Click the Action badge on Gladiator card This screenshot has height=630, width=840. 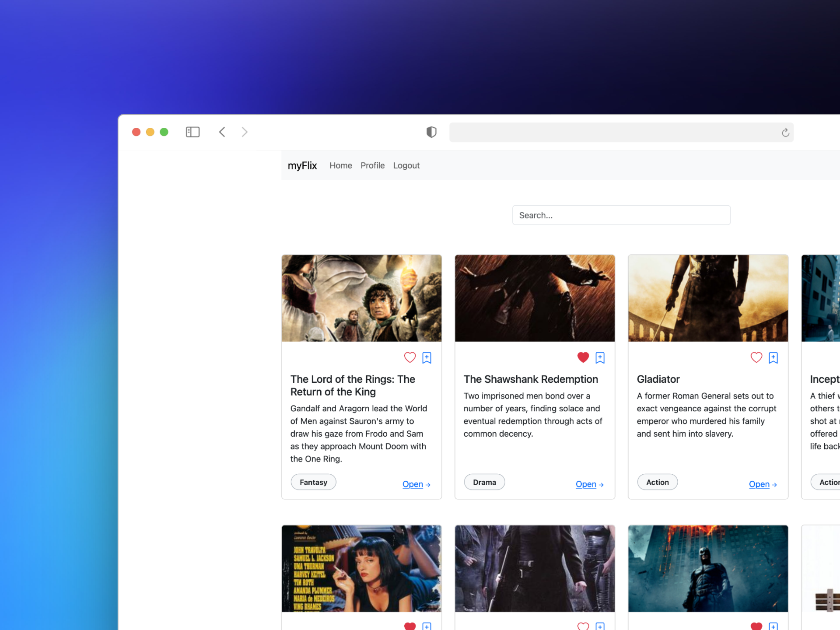[x=658, y=482]
